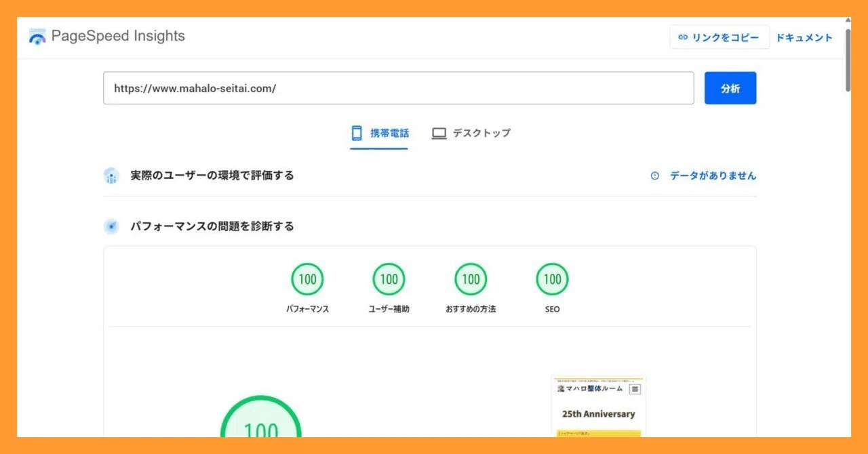Open the mobile page screenshot thumbnail
Image resolution: width=868 pixels, height=454 pixels.
tap(599, 407)
